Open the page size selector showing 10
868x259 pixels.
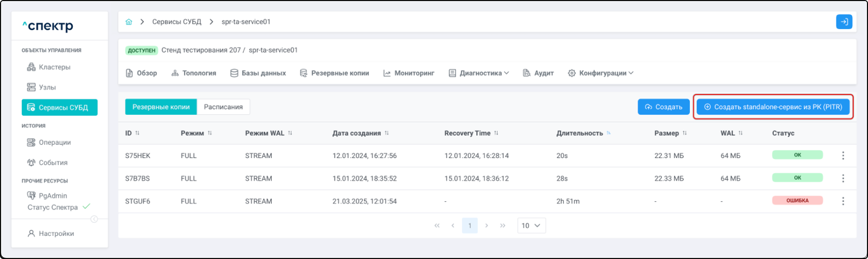tap(531, 226)
